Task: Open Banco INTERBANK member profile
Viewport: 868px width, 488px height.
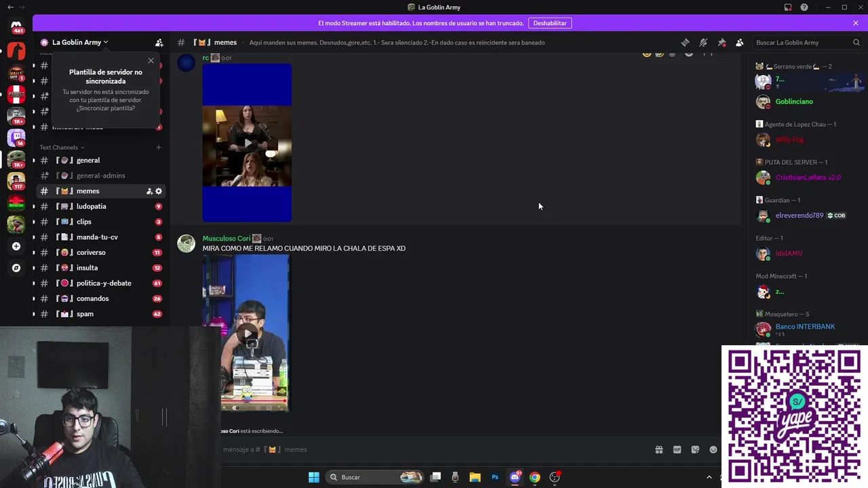Action: click(x=805, y=328)
